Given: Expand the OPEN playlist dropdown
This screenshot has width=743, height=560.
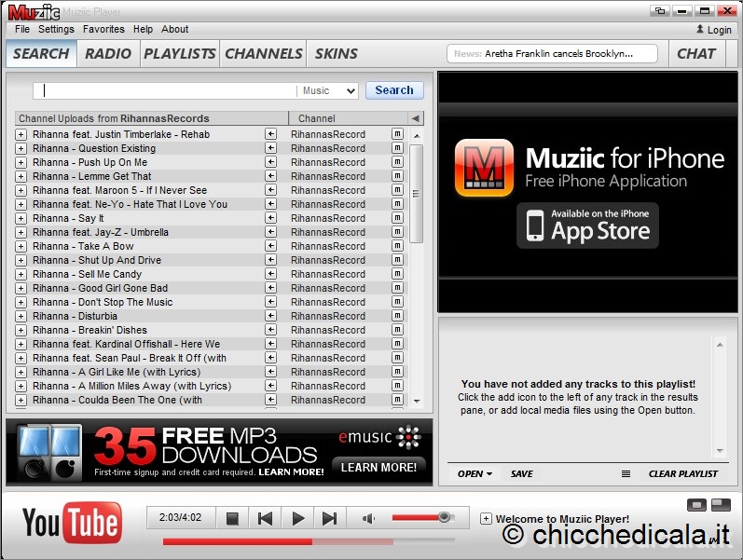Looking at the screenshot, I should pos(475,473).
